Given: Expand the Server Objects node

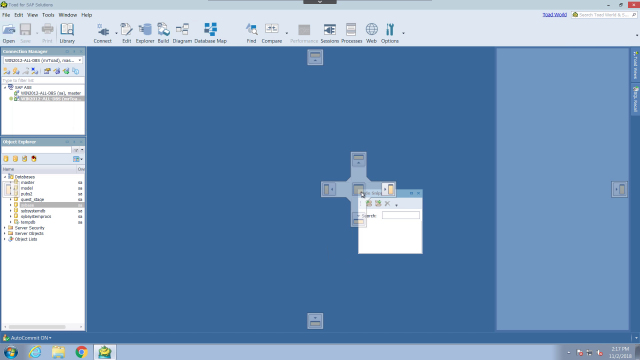Looking at the screenshot, I should point(5,233).
